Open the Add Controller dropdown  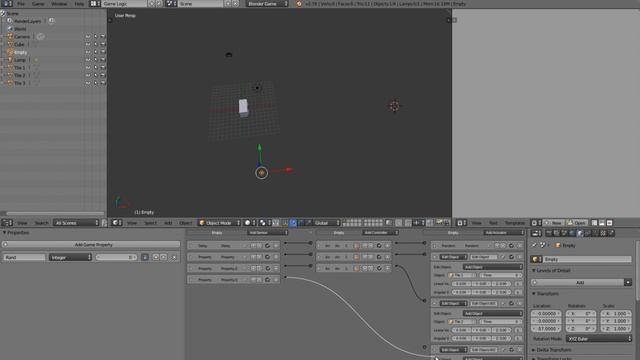click(380, 233)
